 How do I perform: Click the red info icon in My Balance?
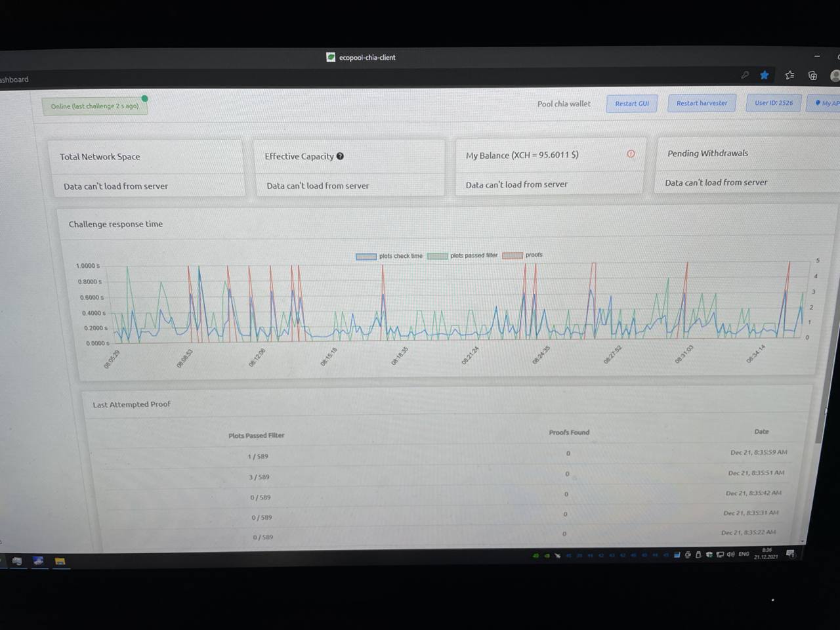point(631,154)
